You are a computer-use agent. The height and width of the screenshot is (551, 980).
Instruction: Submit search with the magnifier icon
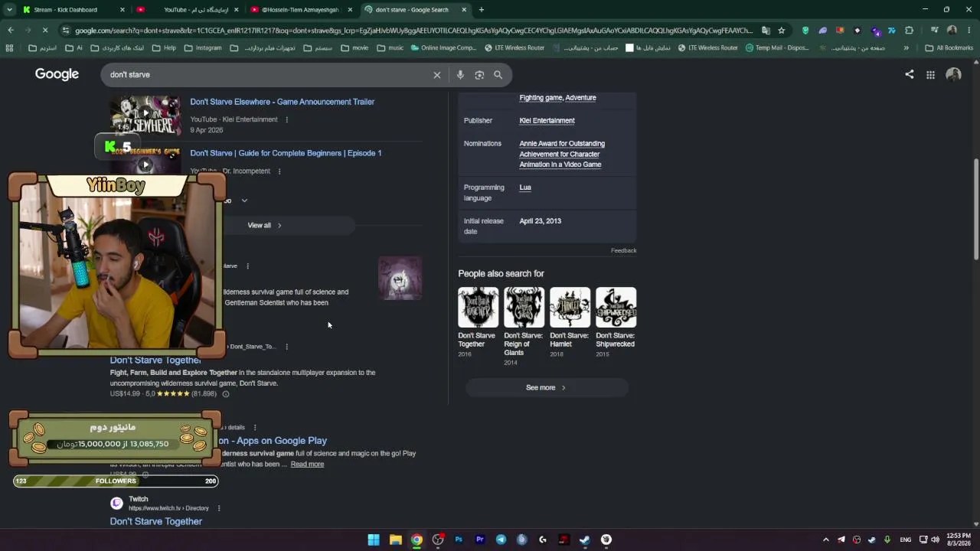tap(498, 75)
